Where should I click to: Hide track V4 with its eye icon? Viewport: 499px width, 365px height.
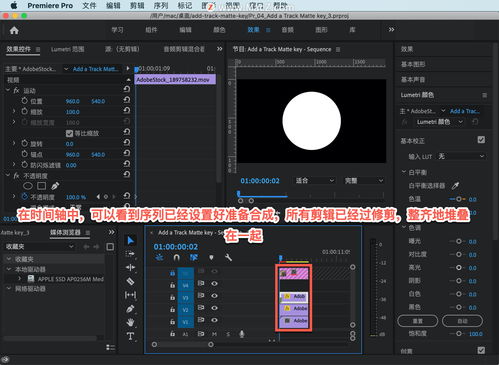(x=214, y=283)
